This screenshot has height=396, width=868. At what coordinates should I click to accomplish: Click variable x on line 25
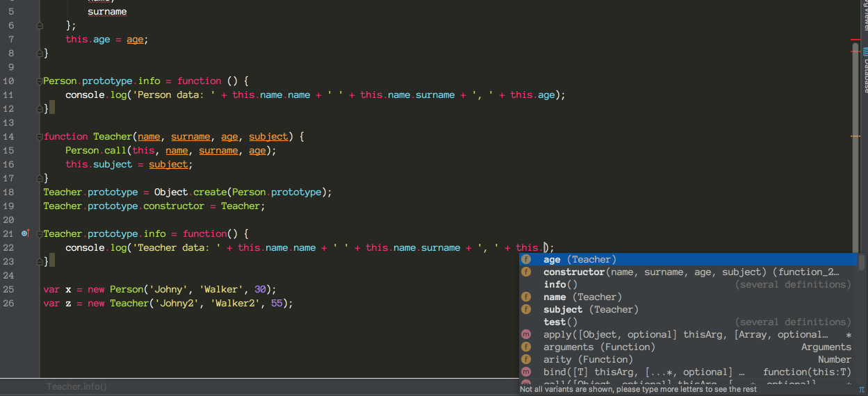coord(68,289)
